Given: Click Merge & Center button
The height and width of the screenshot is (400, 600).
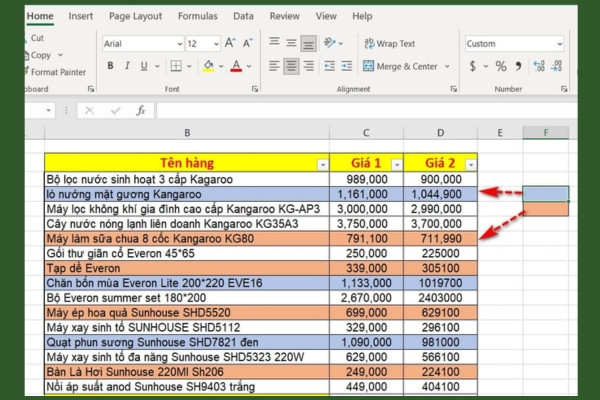Looking at the screenshot, I should tap(400, 67).
